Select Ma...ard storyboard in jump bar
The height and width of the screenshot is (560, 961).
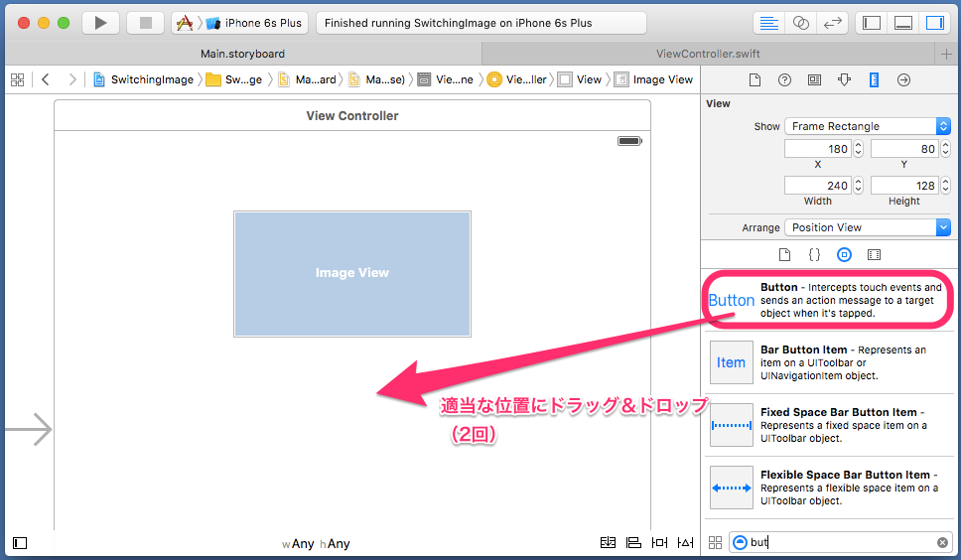(x=307, y=79)
